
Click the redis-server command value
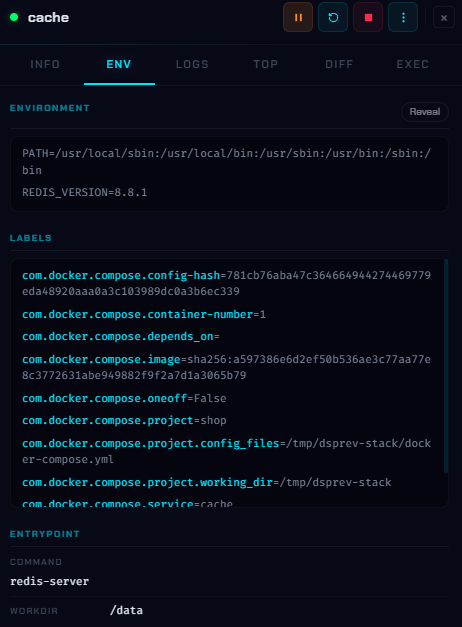[x=50, y=581]
